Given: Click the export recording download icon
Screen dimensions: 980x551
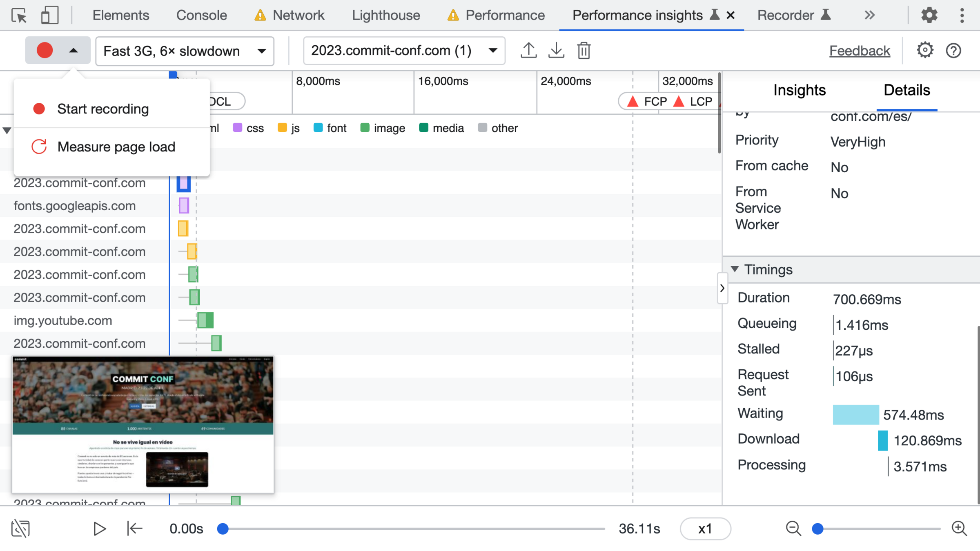Looking at the screenshot, I should tap(556, 51).
